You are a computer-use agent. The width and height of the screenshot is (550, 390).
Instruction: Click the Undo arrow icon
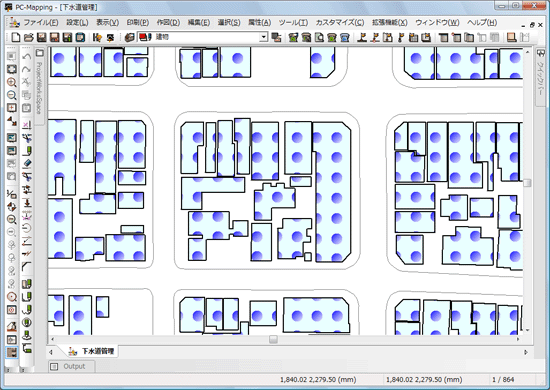tap(27, 56)
